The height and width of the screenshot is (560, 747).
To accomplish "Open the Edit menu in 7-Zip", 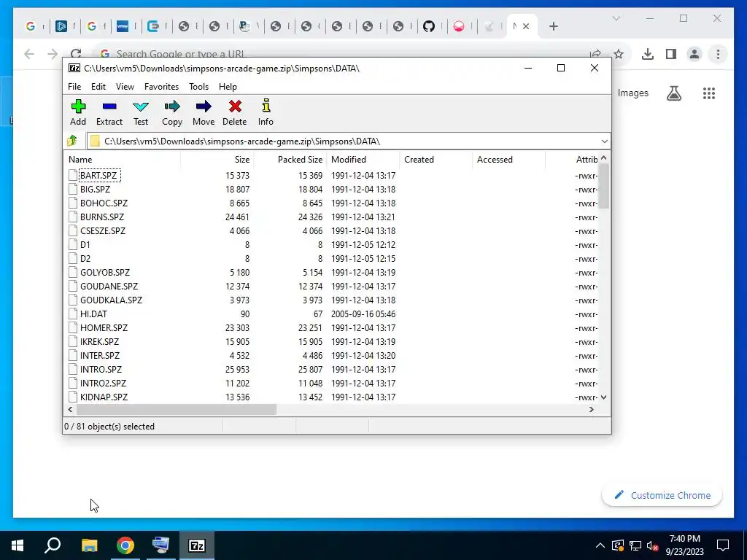I will tap(98, 87).
